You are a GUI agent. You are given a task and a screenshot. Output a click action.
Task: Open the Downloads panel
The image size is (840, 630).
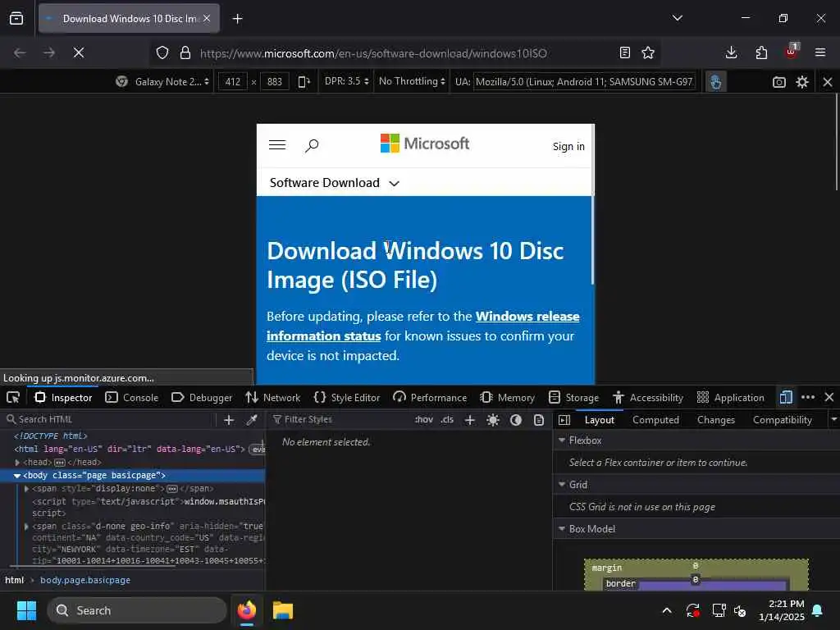point(731,52)
